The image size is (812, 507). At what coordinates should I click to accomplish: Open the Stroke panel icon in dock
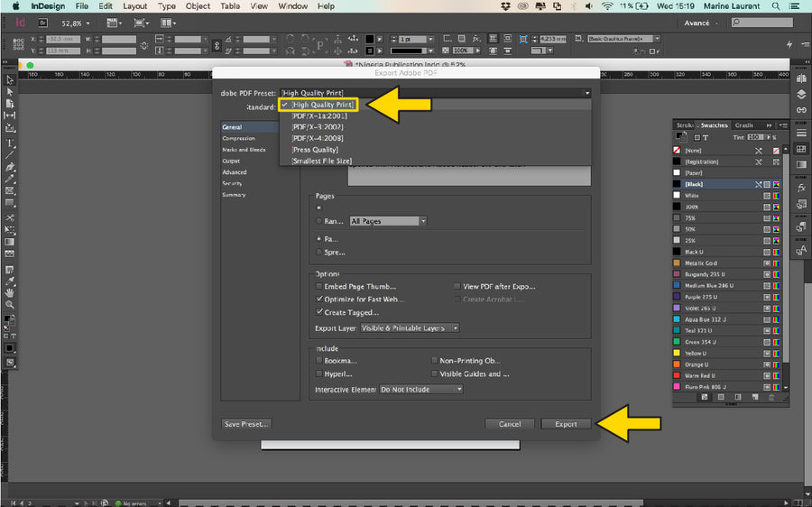click(x=801, y=134)
